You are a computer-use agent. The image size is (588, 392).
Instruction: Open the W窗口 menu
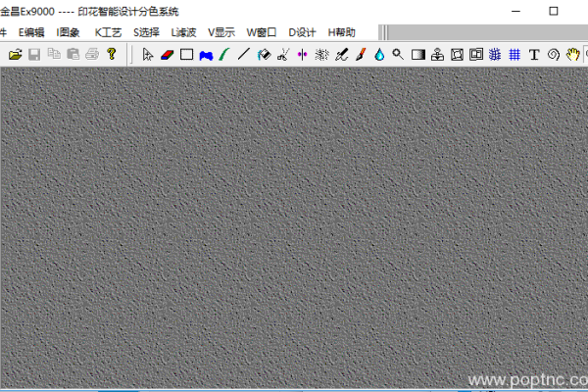[262, 32]
